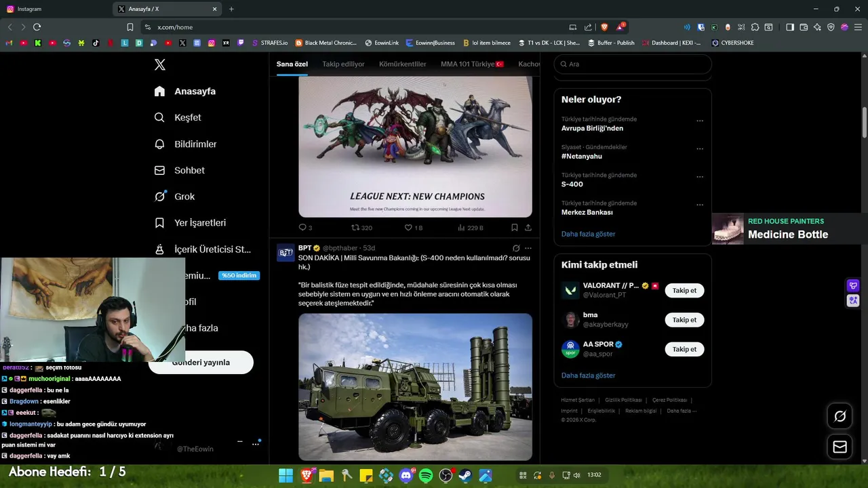
Task: Follow VALORANT with Takip et
Action: [x=684, y=290]
